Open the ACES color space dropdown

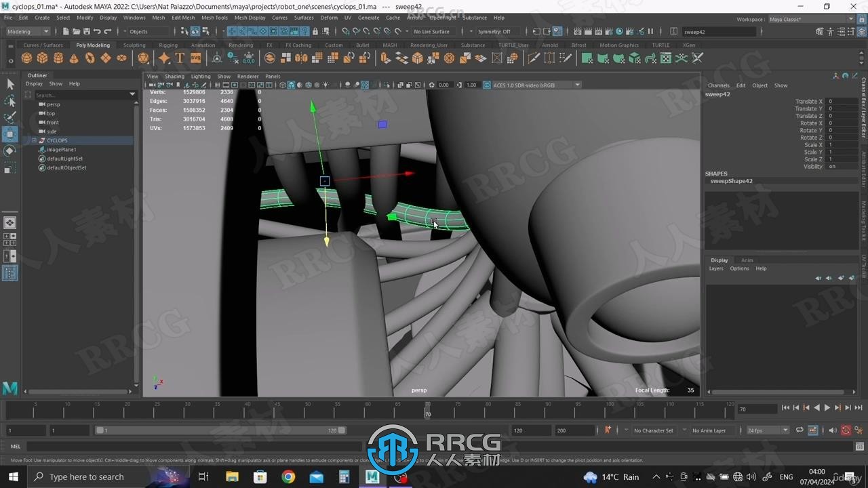(x=536, y=85)
